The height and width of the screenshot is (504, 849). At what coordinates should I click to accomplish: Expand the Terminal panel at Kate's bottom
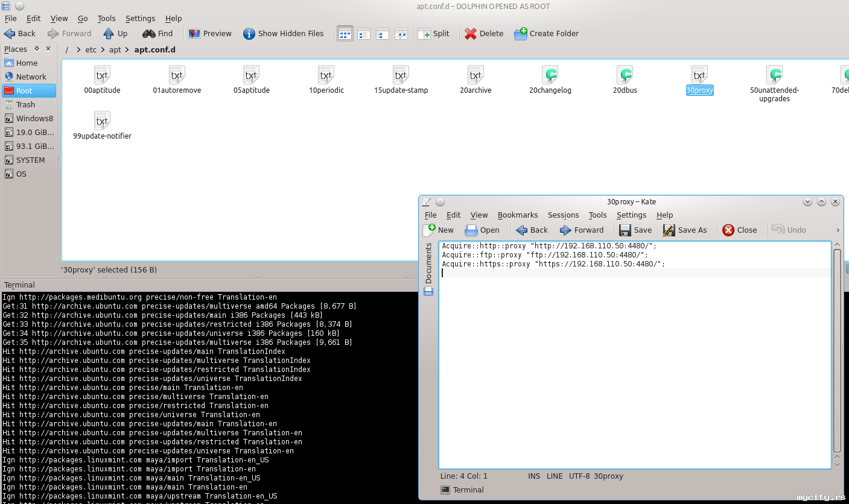(462, 490)
